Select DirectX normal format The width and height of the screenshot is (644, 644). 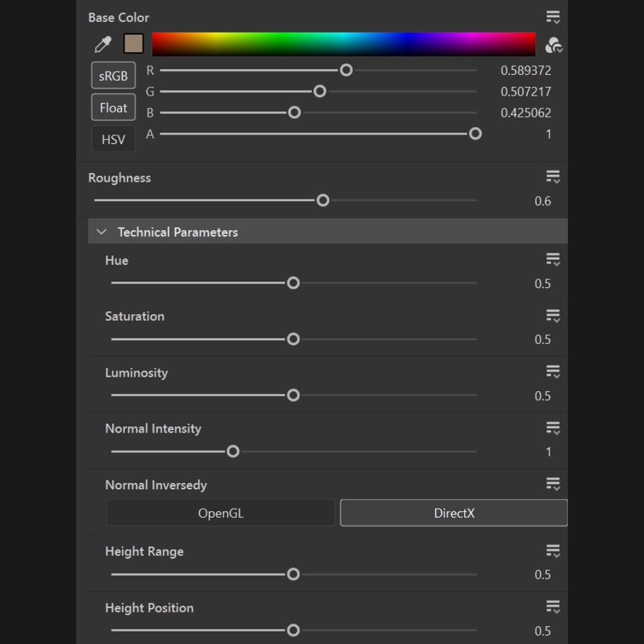453,513
